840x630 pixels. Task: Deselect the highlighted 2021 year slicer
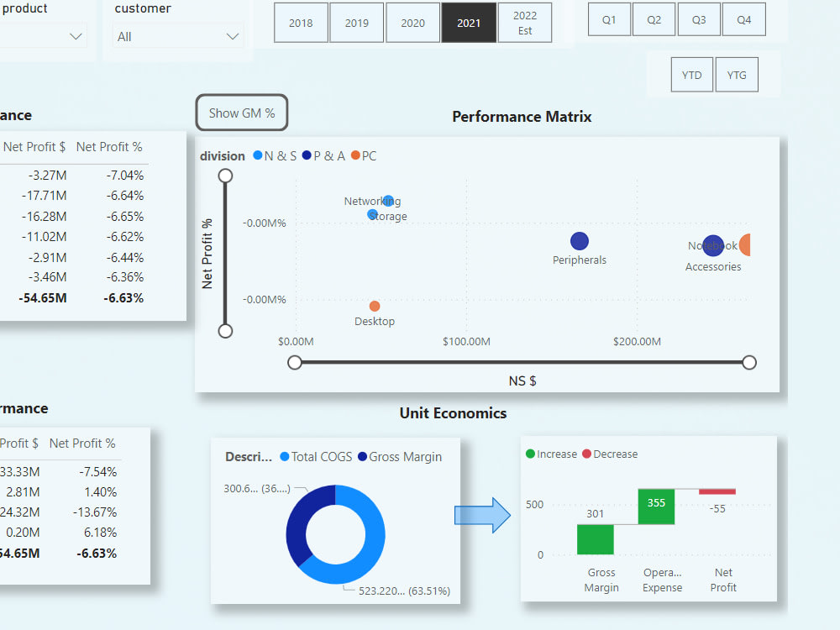coord(469,23)
